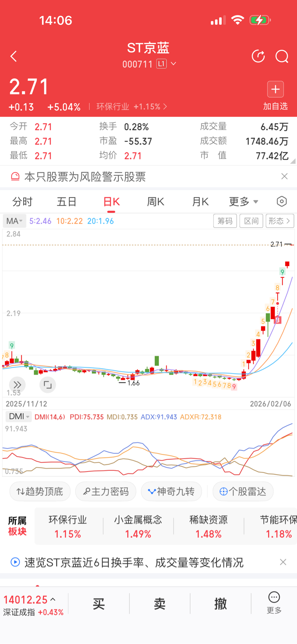Tap 市盈 -55.37 value
This screenshot has height=644, width=297.
pyautogui.click(x=138, y=141)
